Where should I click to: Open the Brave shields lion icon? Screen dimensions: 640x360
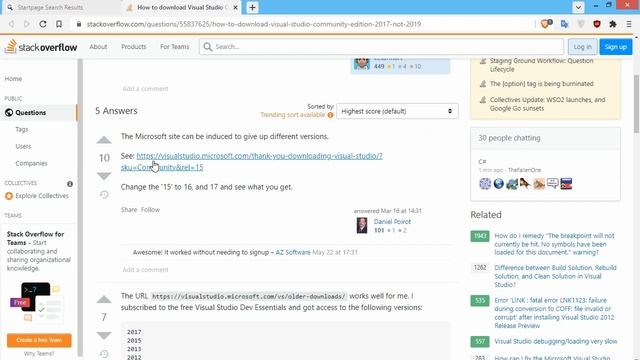(x=546, y=24)
